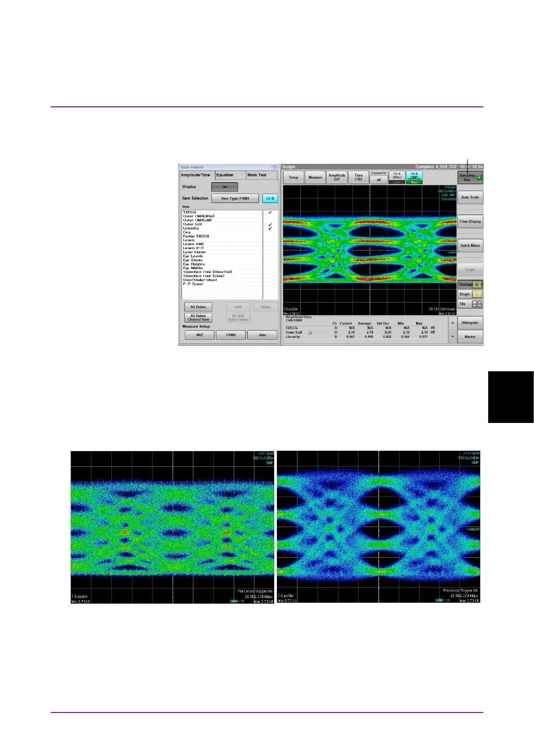Toggle the Display On button
This screenshot has height=756, width=534.
[225, 187]
